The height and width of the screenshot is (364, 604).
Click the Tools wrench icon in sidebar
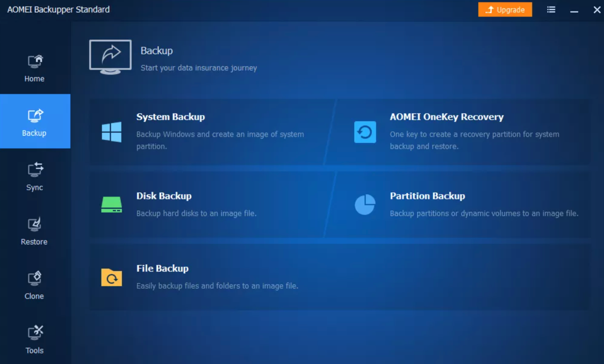click(35, 333)
